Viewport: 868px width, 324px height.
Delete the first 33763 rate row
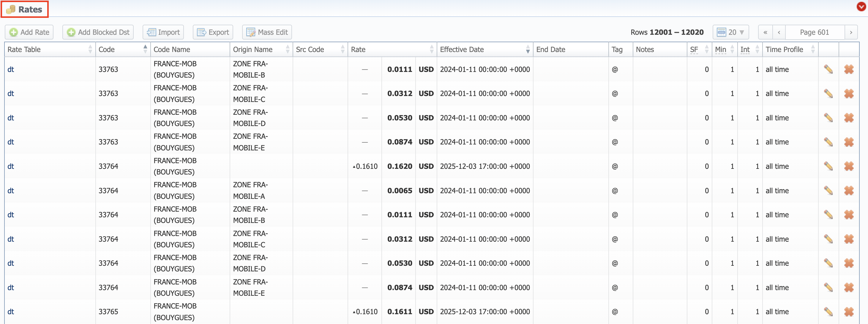(849, 70)
